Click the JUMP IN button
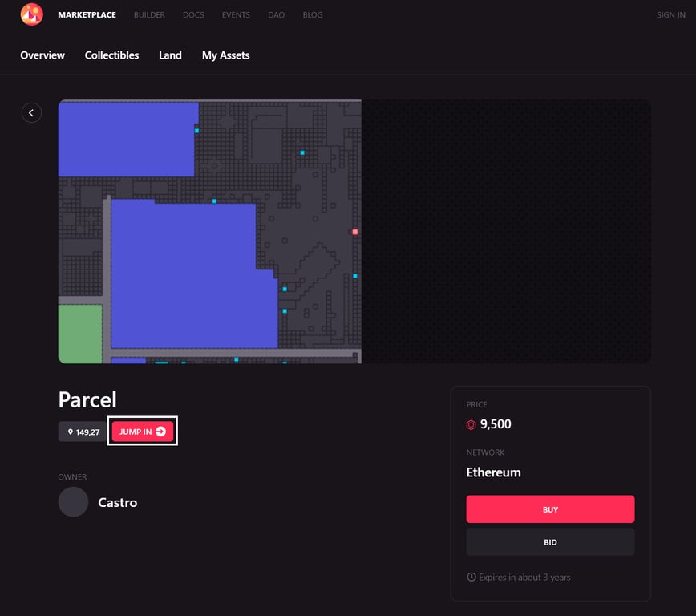Image resolution: width=696 pixels, height=616 pixels. pos(142,431)
